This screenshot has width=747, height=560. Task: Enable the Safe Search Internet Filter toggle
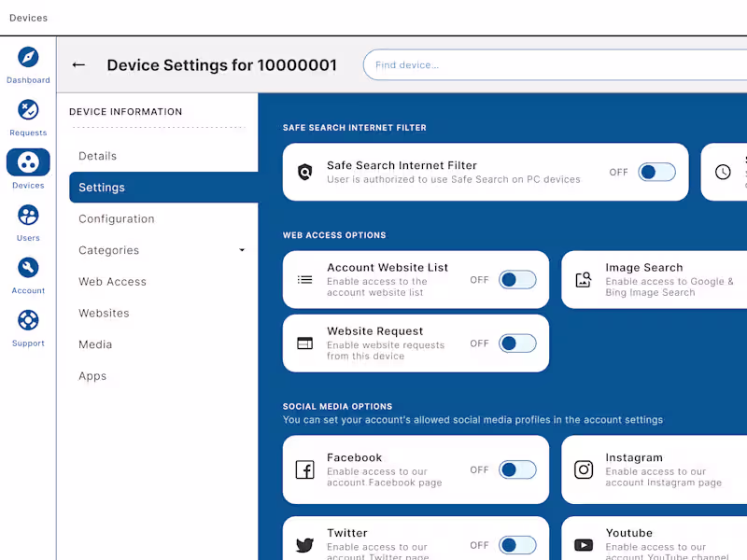[656, 172]
